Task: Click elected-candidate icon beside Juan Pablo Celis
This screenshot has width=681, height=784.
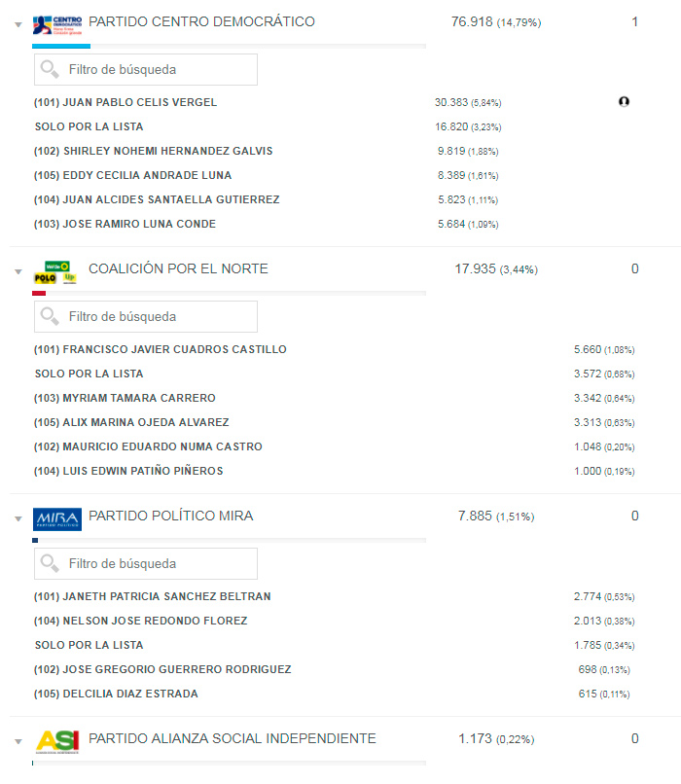Action: (624, 101)
